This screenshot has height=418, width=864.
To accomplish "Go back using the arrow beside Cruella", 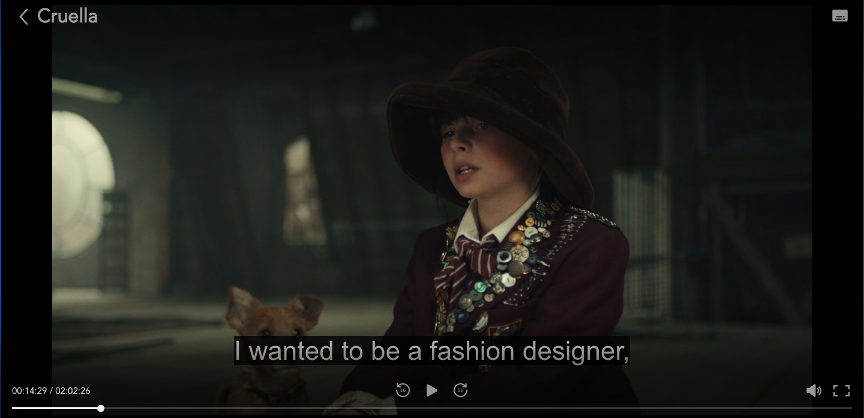I will point(24,17).
